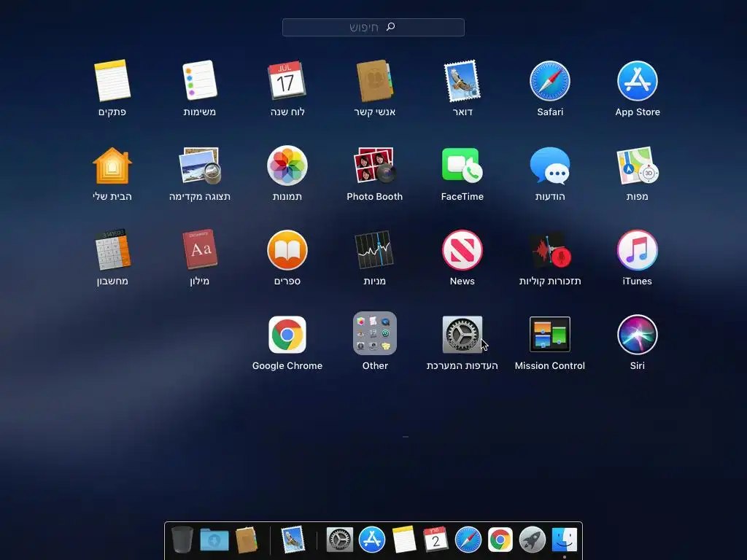
Task: Open Voice Memos (תזכורות קוליות)
Action: click(550, 249)
